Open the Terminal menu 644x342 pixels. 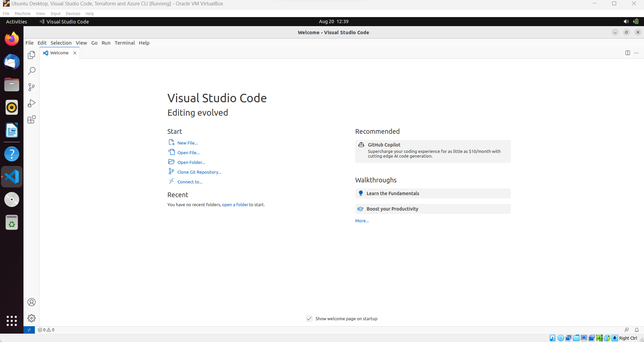(x=124, y=43)
